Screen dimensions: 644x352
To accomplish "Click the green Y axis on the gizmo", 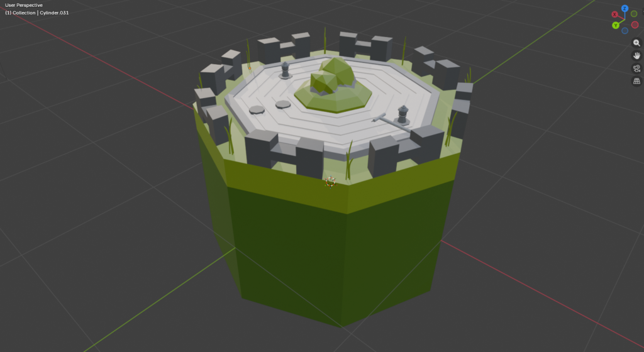I will 616,25.
